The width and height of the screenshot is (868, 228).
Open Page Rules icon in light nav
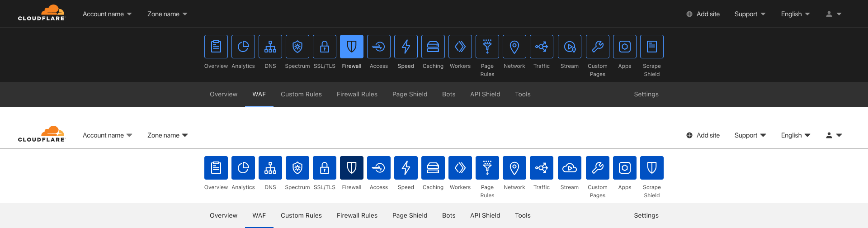click(487, 168)
